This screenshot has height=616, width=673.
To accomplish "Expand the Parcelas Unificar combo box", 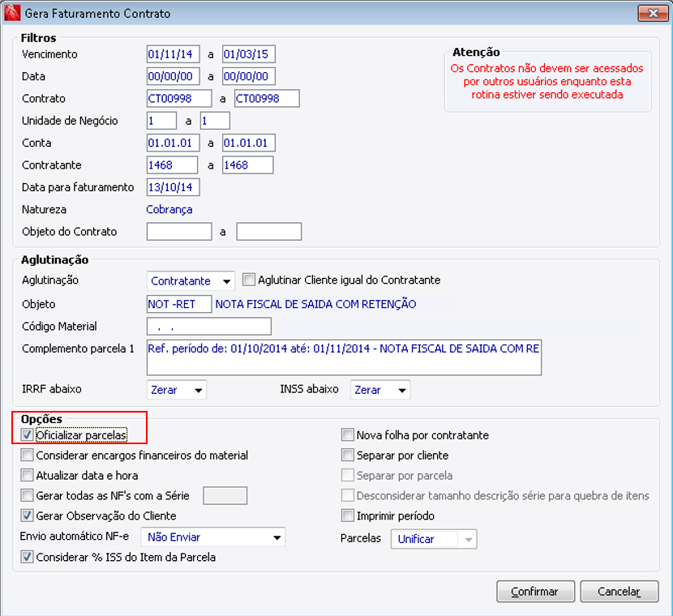I will 434,539.
